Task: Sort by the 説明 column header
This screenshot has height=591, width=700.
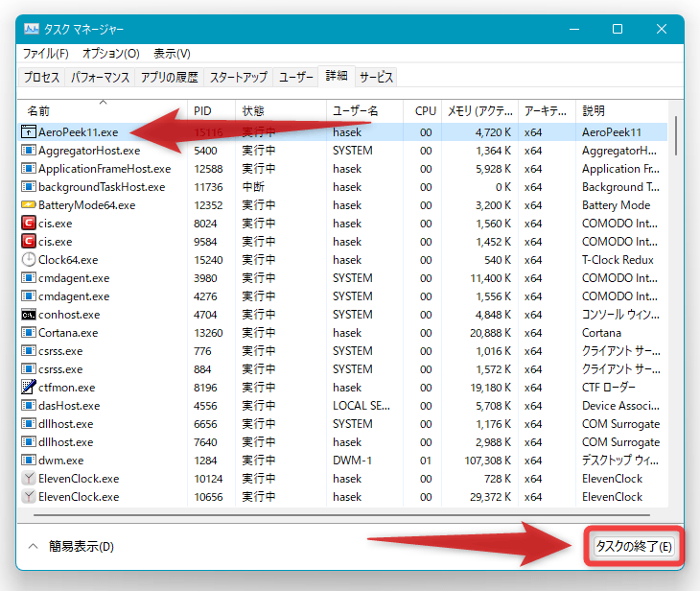Action: click(622, 110)
